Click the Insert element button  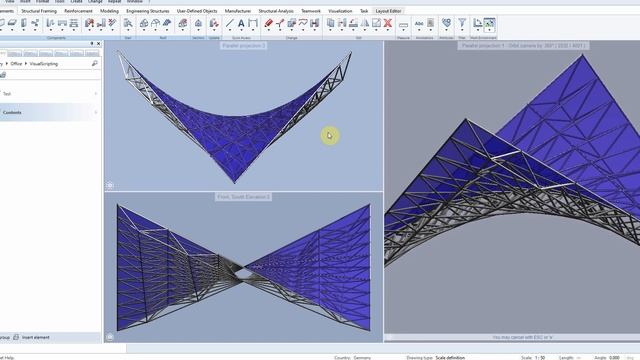(x=36, y=337)
